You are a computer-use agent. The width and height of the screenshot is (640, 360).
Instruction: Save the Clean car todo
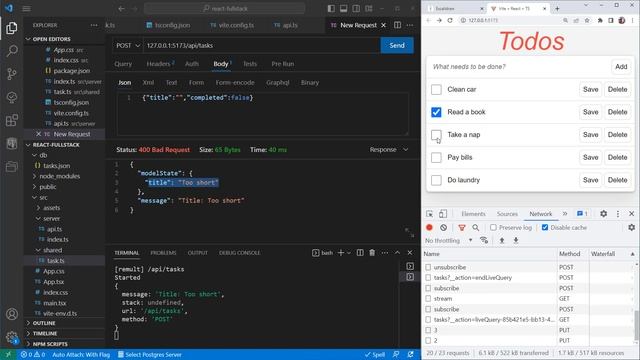(x=590, y=89)
